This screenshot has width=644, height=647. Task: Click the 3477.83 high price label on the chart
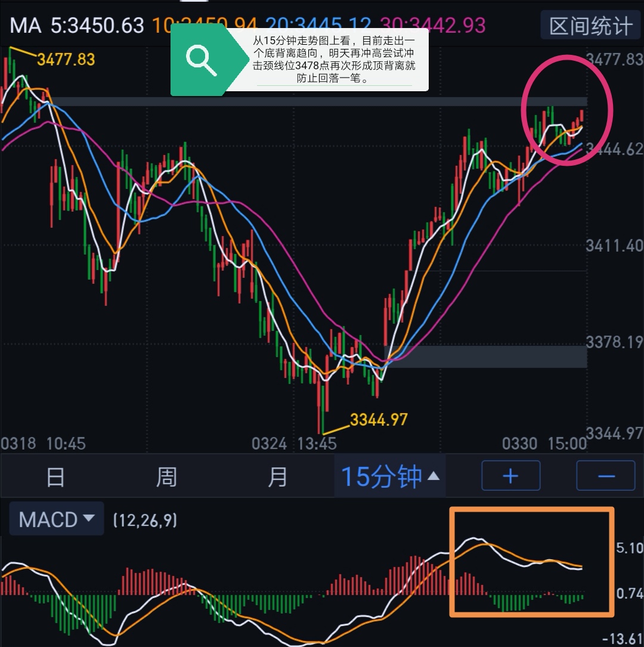[66, 60]
